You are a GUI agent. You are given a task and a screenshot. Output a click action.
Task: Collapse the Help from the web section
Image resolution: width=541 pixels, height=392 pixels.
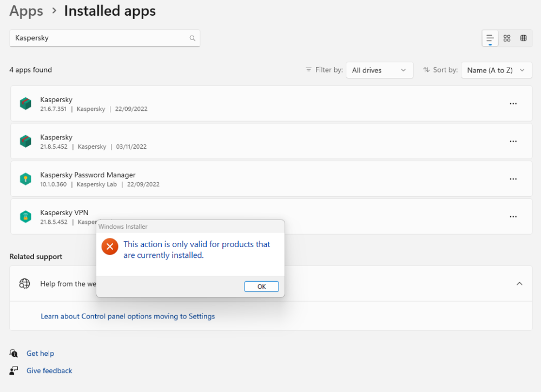519,283
